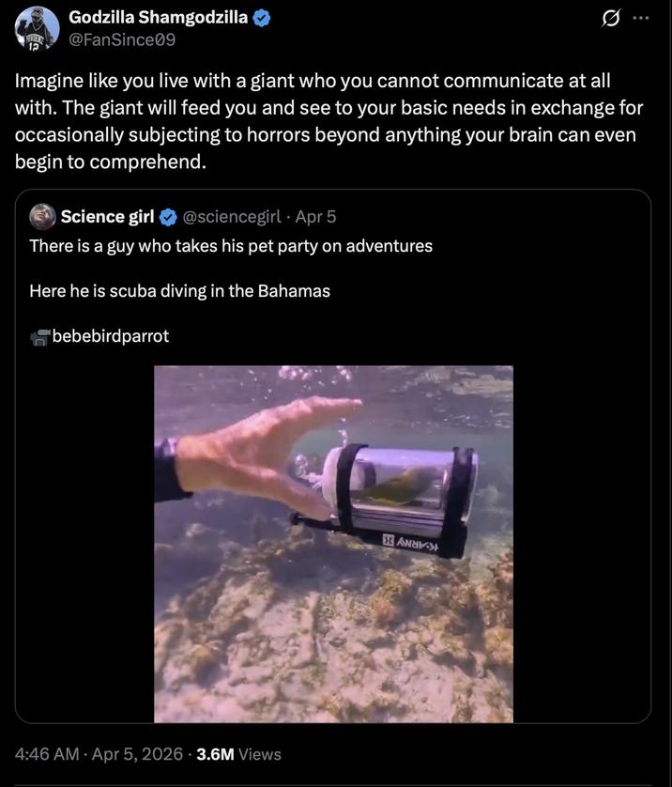
Task: Open Godzilla Shamgodzilla's profile picture
Action: (38, 27)
